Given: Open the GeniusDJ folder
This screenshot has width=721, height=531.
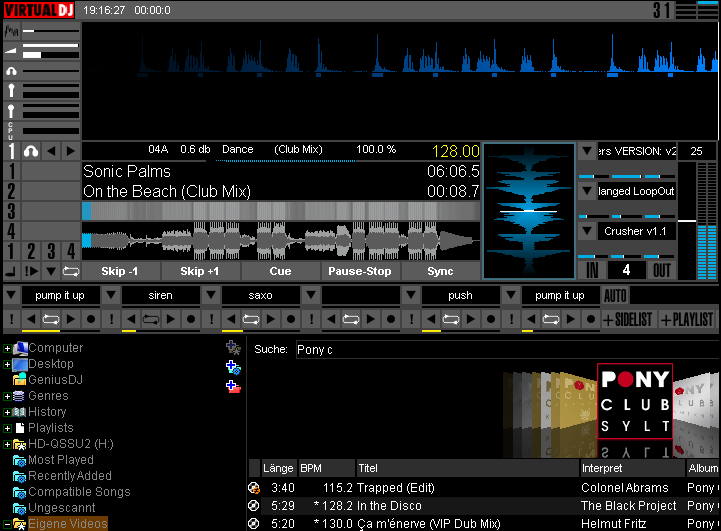Looking at the screenshot, I should (56, 380).
